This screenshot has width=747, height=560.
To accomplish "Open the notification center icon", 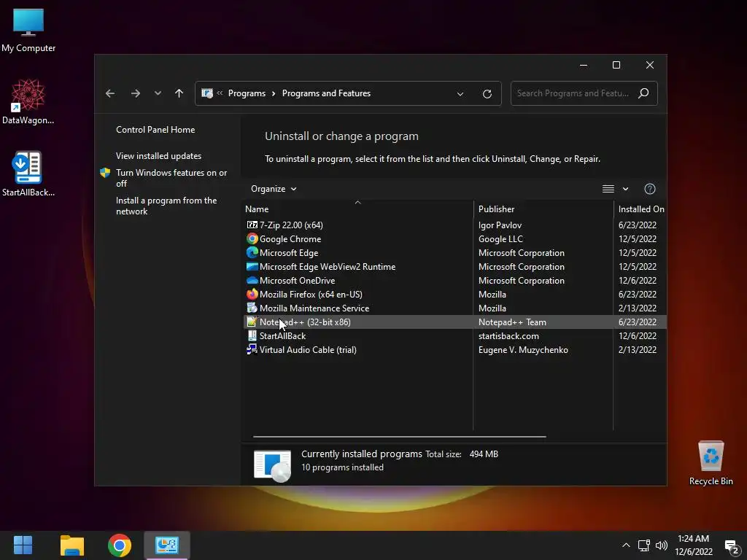I will (x=732, y=546).
